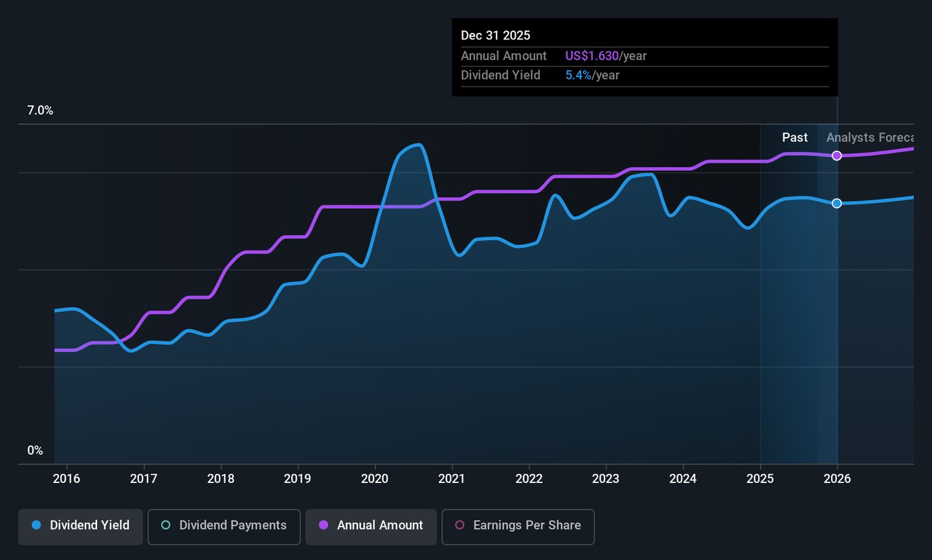Viewport: 932px width, 560px height.
Task: Click the 2017 x-axis label
Action: (x=144, y=479)
